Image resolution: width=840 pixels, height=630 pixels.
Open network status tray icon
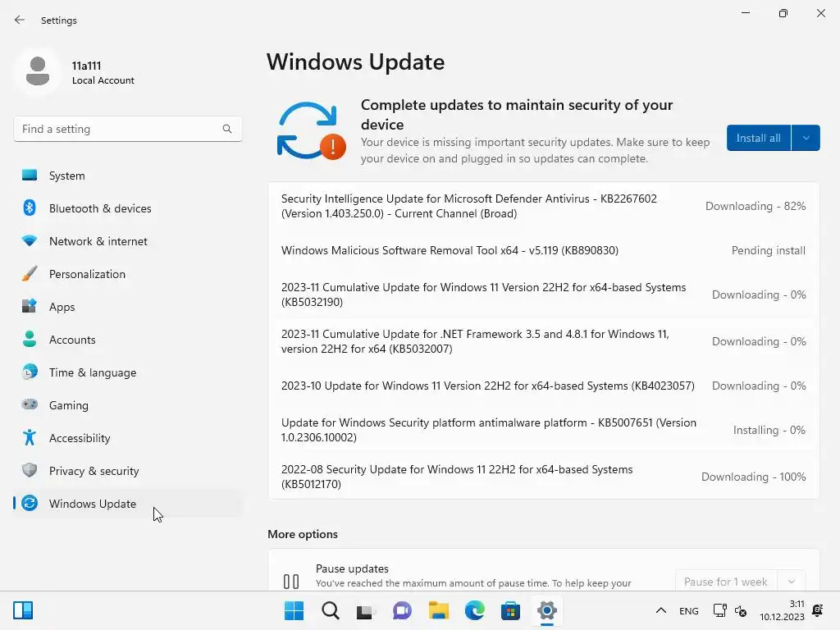pos(719,610)
